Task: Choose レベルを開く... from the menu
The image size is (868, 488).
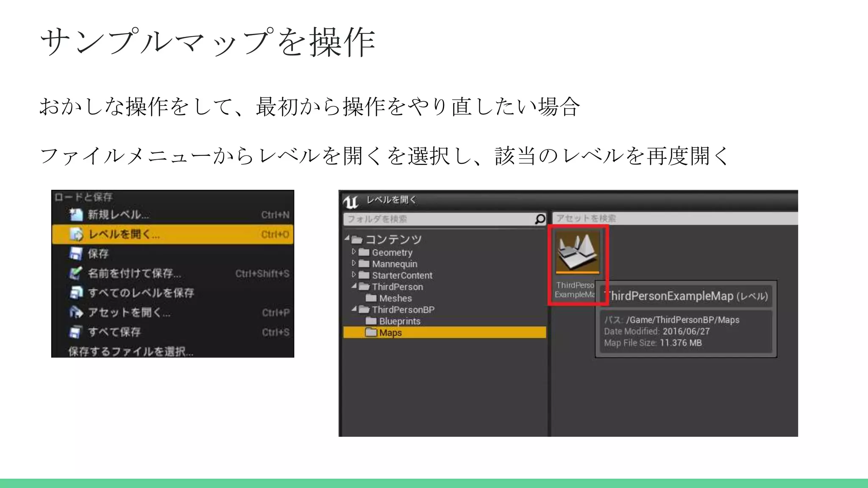Action: coord(172,234)
